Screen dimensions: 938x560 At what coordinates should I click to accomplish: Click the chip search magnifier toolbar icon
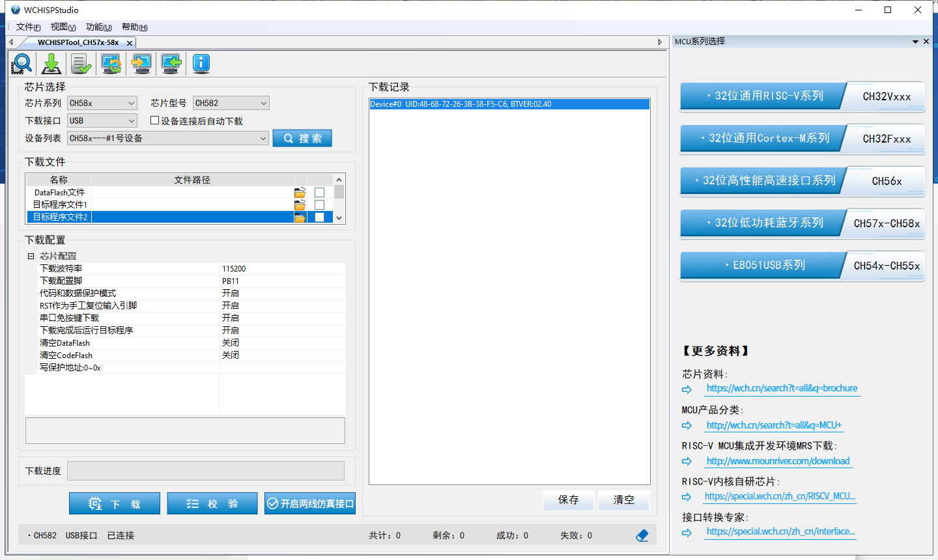(x=22, y=64)
